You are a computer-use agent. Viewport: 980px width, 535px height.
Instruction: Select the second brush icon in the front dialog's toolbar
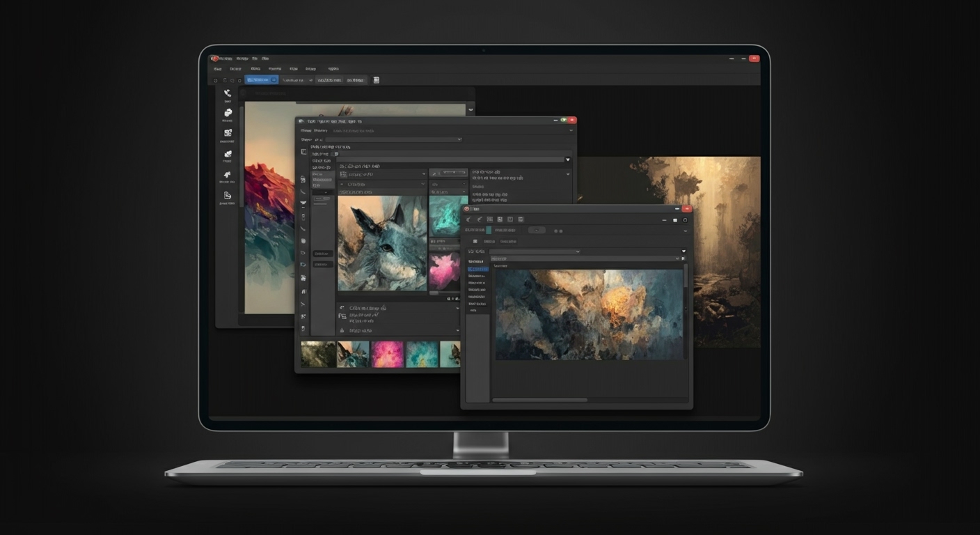[480, 219]
